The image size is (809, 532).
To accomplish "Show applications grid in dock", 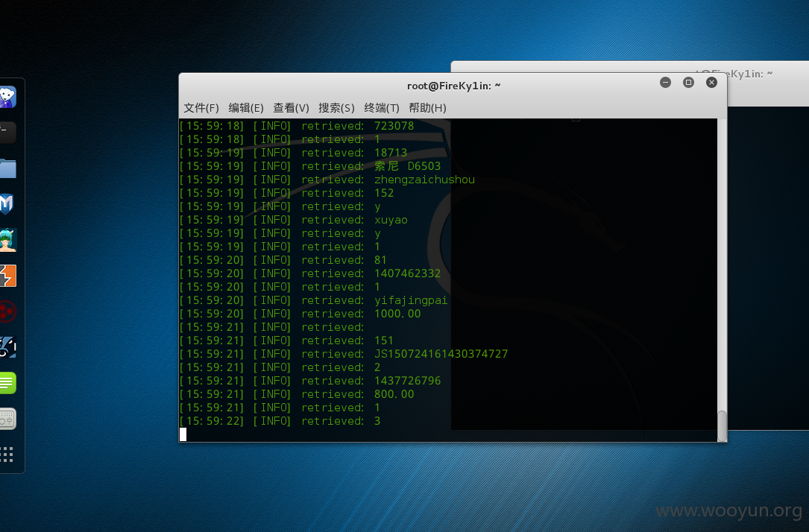I will tap(7, 455).
